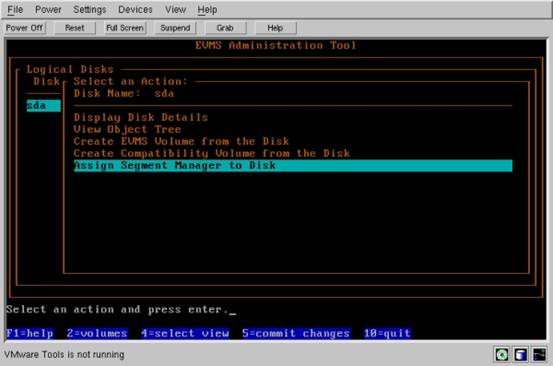Click the 'Select an Action:' dialog heading
Screen dimensions: 553x366
130,81
